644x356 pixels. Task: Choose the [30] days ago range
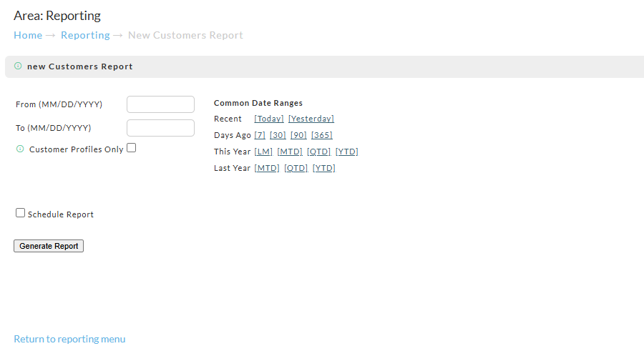(x=278, y=135)
